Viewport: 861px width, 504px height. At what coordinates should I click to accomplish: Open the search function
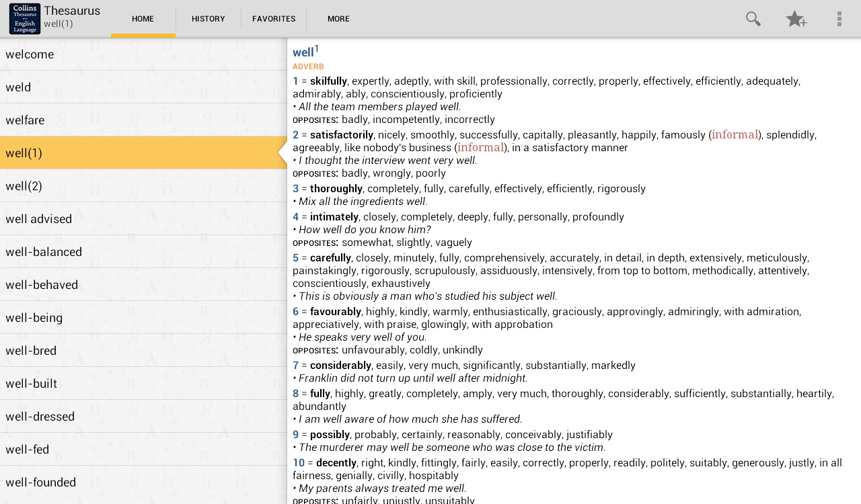pos(753,19)
